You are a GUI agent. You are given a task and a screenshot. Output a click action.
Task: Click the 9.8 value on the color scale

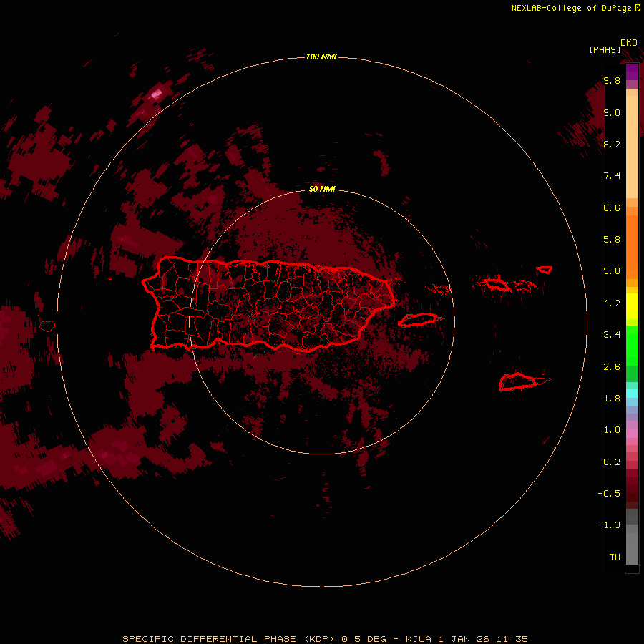pyautogui.click(x=612, y=80)
